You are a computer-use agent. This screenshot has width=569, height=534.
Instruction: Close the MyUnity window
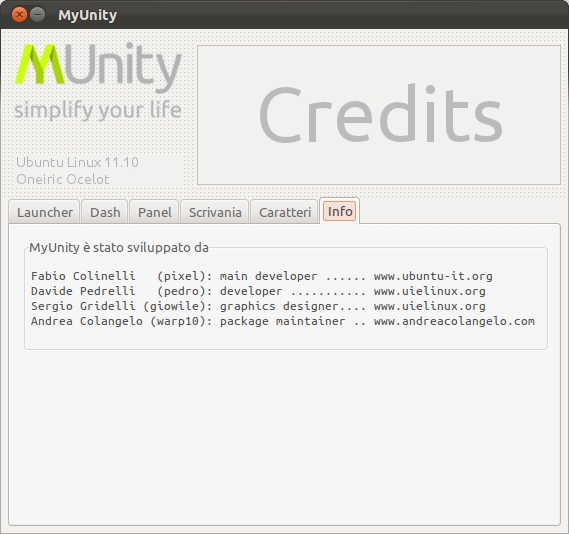[19, 15]
